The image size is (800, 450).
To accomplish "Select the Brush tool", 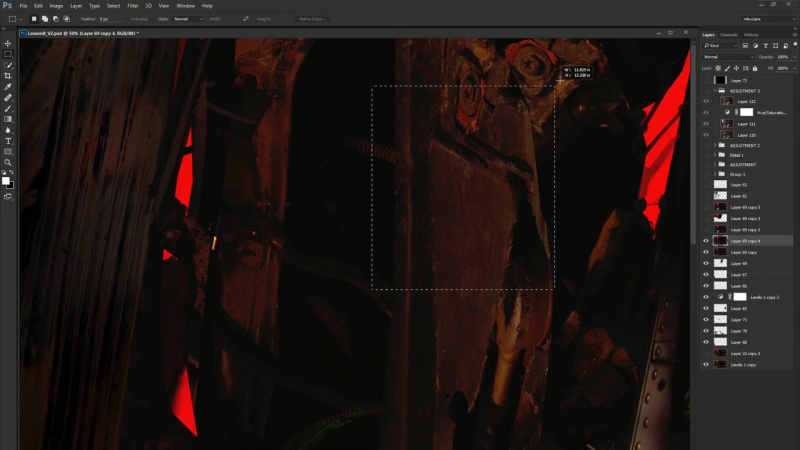I will point(8,108).
